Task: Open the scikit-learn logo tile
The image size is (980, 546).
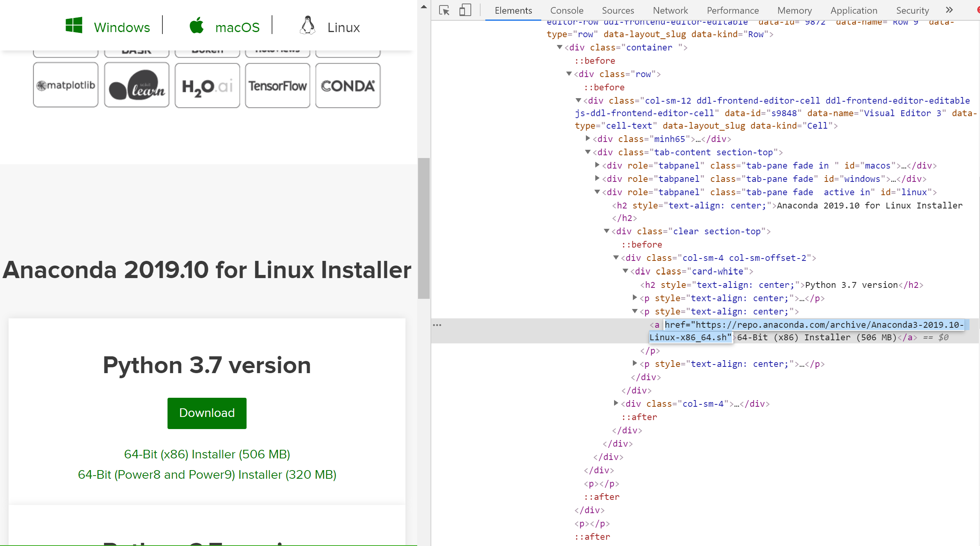Action: 137,85
